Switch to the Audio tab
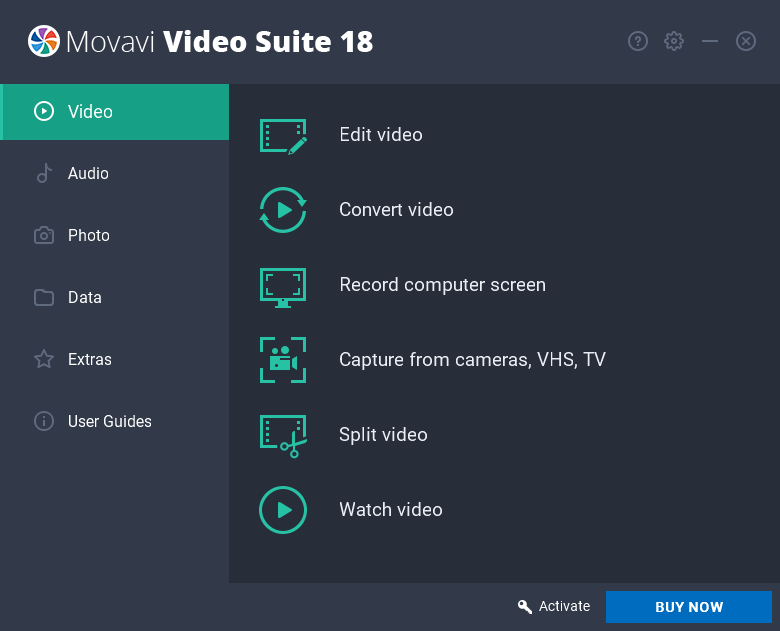This screenshot has height=631, width=780. pyautogui.click(x=114, y=174)
